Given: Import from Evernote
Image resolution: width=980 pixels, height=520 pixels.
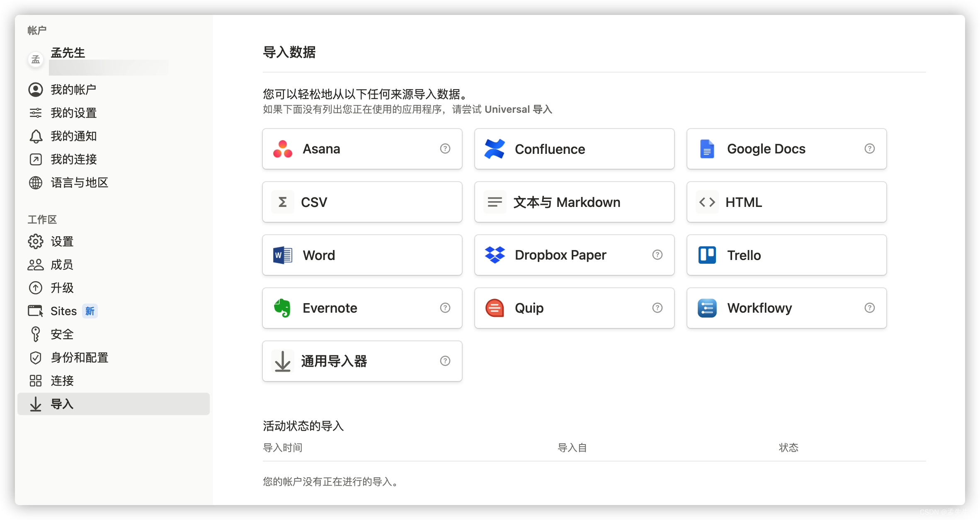Looking at the screenshot, I should point(362,308).
